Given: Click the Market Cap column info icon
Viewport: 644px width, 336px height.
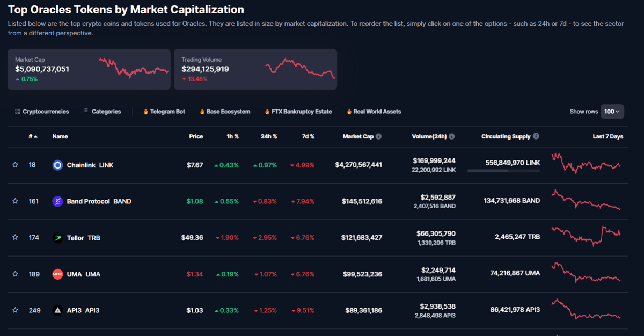Looking at the screenshot, I should (379, 136).
